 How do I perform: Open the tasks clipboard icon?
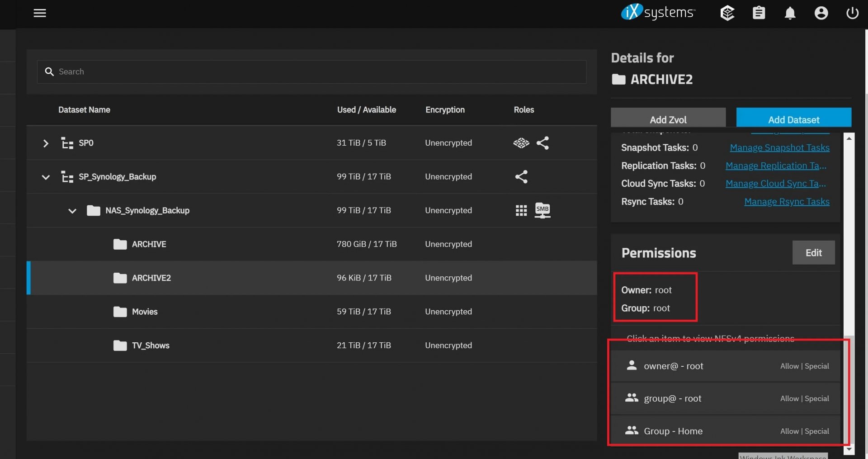tap(759, 13)
